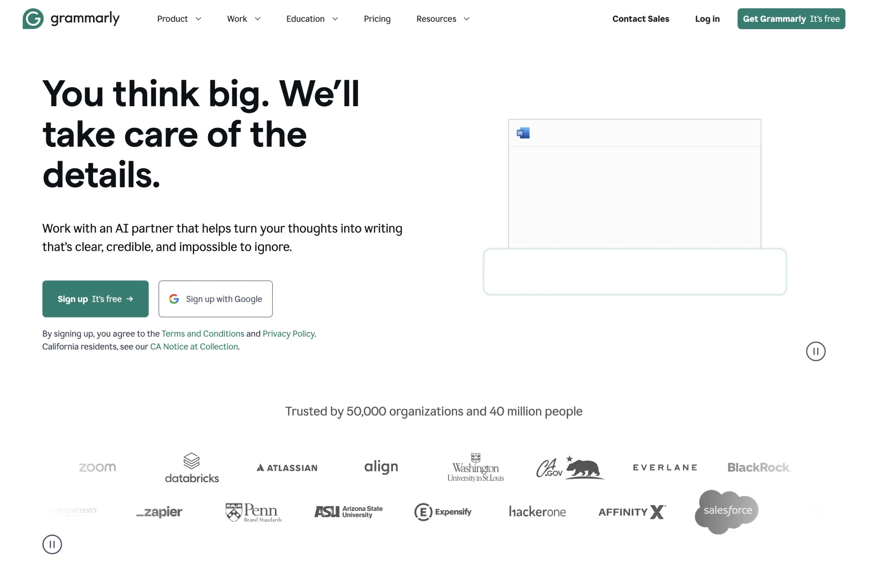Go to the Pricing page
870x588 pixels.
(377, 19)
